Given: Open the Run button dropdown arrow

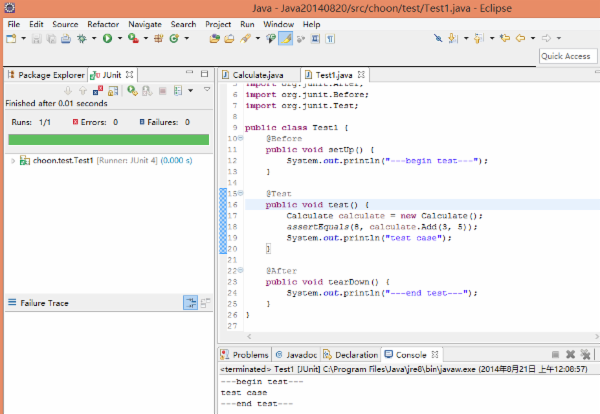Looking at the screenshot, I should [118, 38].
